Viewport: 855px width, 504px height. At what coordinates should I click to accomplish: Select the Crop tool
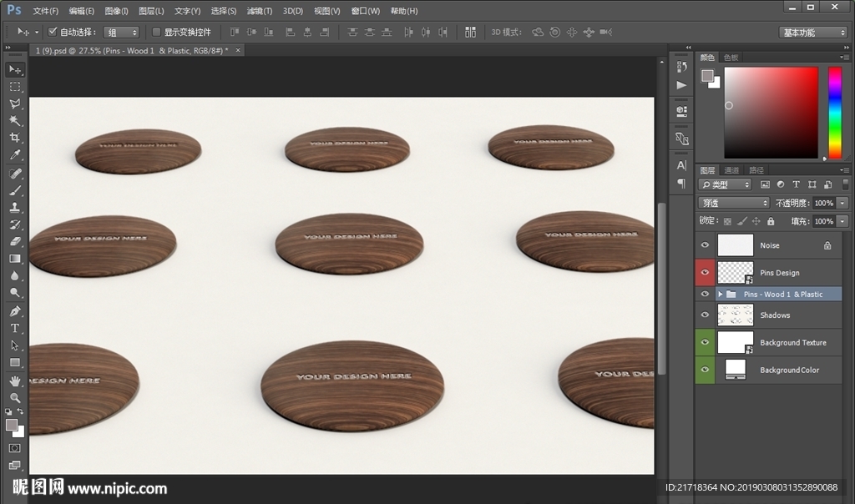15,139
